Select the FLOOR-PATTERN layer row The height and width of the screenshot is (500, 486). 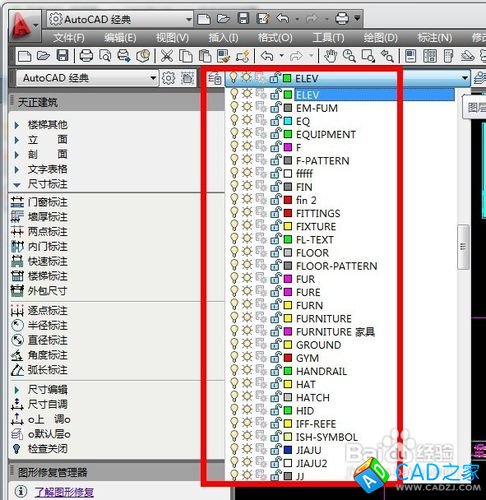click(x=340, y=266)
